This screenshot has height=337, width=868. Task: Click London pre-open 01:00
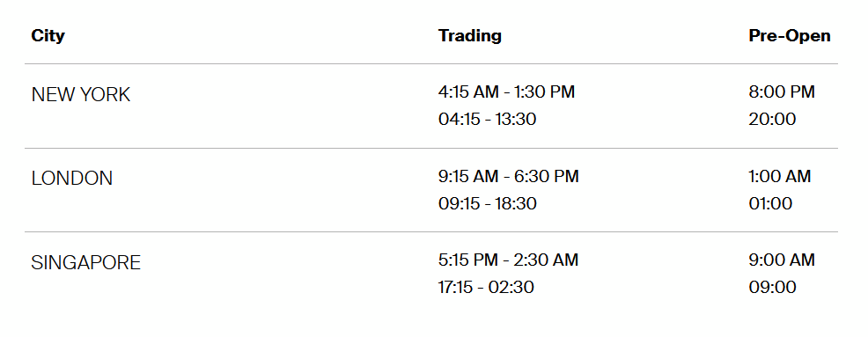[x=770, y=203]
